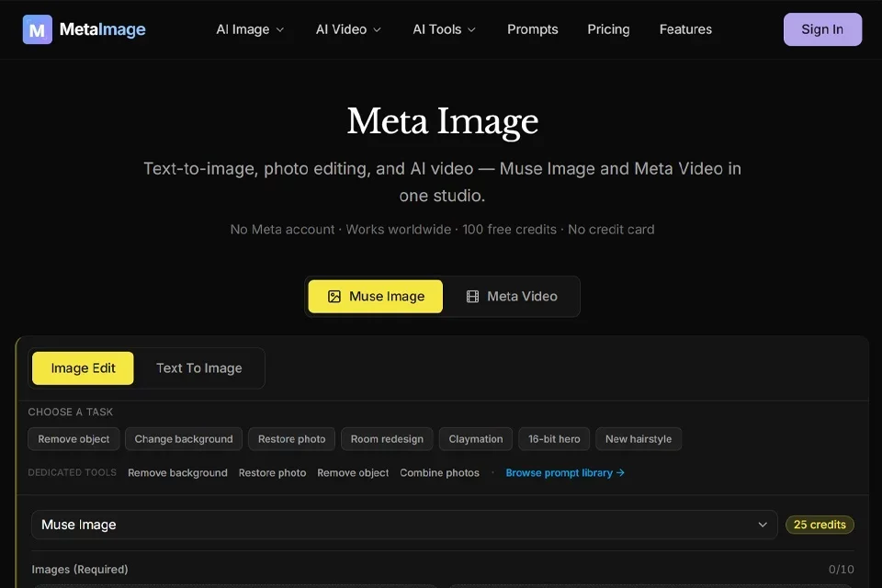Click the MetaImage brand name
This screenshot has height=588, width=882.
(x=102, y=29)
